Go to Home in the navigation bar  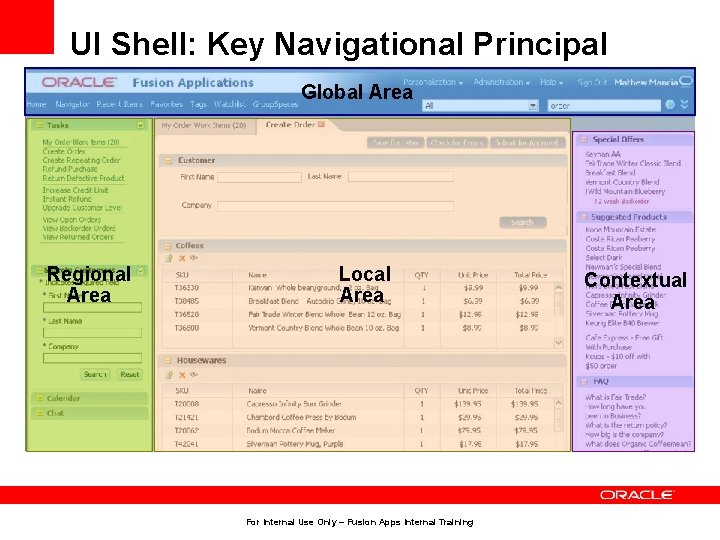[x=36, y=104]
